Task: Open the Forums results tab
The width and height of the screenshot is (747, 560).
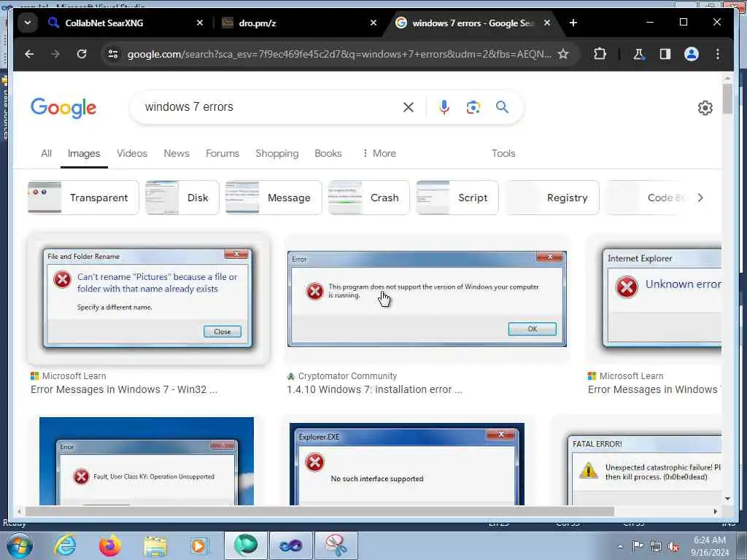Action: pos(222,153)
